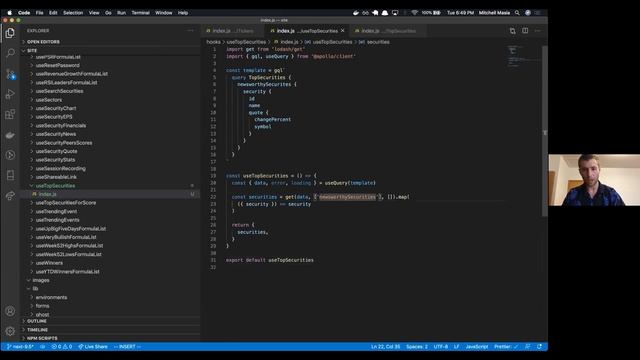Open the Run and Debug view
The image size is (640, 360).
10,94
